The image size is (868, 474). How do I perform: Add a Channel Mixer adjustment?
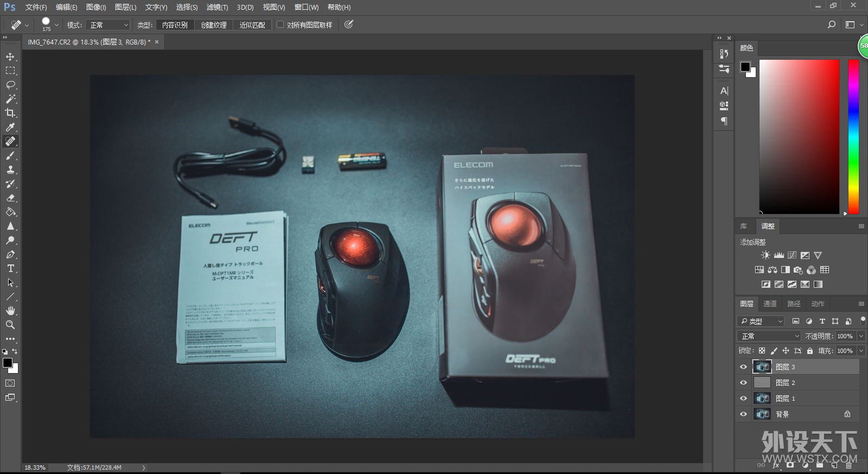point(811,270)
